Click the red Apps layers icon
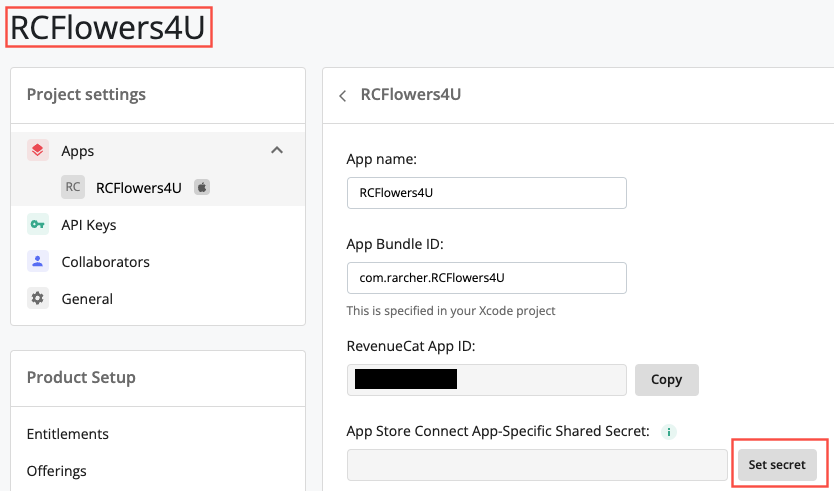The width and height of the screenshot is (834, 491). (x=38, y=151)
